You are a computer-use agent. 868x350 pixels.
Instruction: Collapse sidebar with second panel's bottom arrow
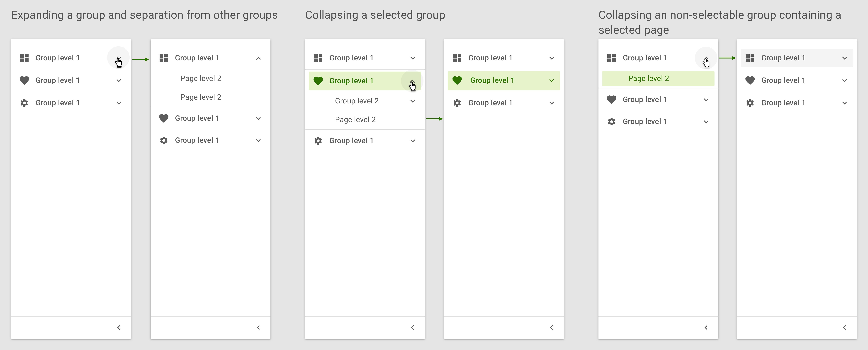pos(258,327)
